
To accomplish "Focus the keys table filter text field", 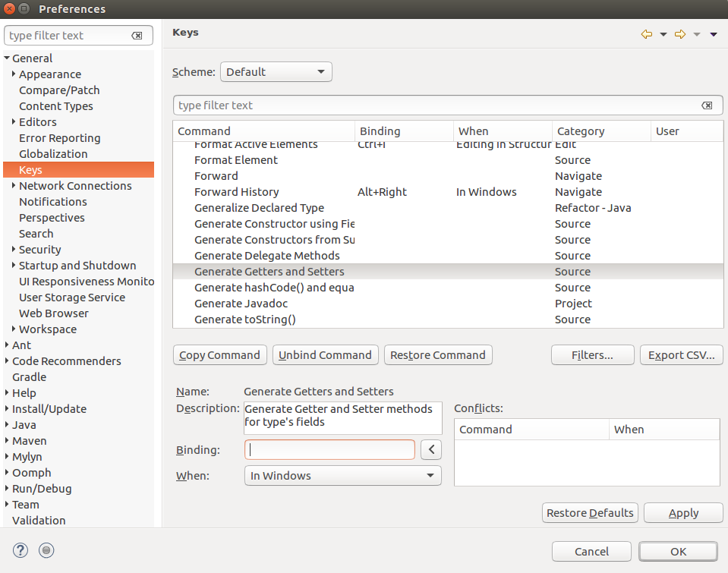I will [x=448, y=105].
